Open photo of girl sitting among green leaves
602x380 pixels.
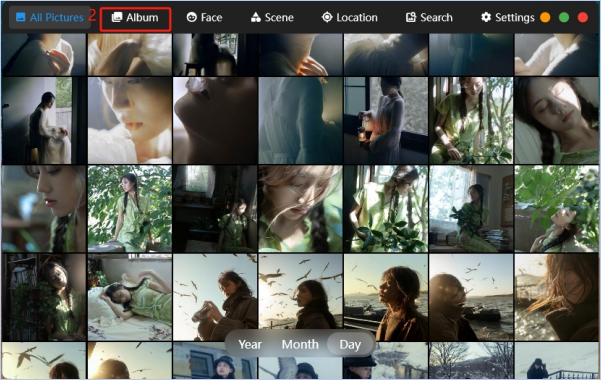(x=130, y=209)
